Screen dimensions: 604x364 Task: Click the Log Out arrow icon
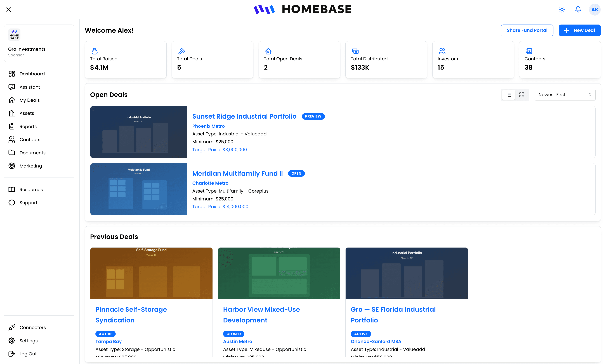tap(12, 354)
